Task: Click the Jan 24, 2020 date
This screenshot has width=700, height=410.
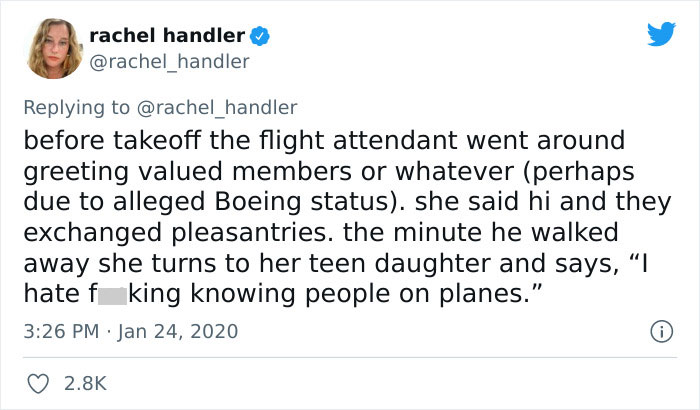Action: point(179,331)
